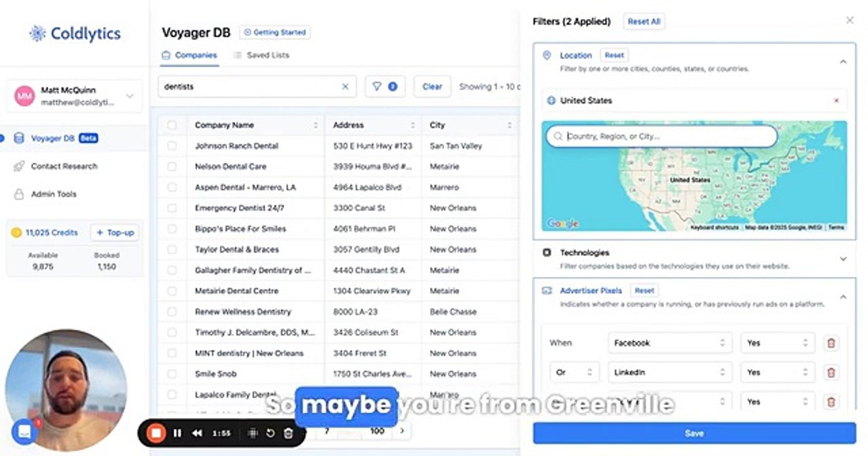Click the dentists search field

(x=257, y=87)
